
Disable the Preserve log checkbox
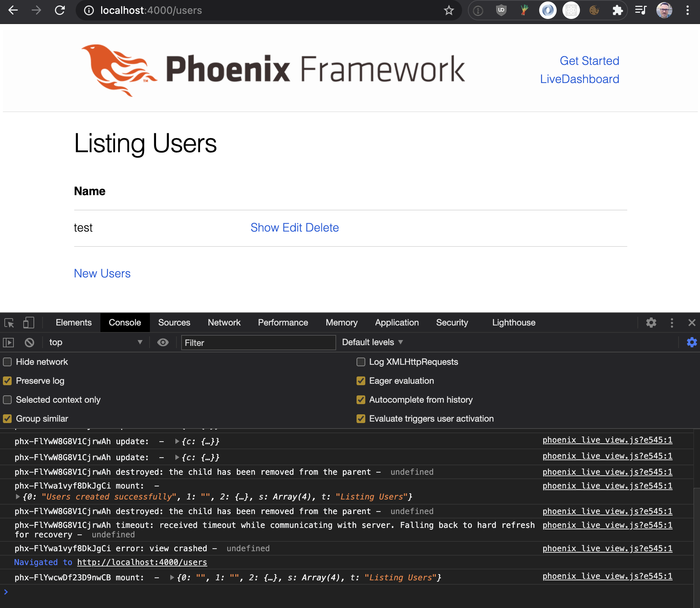point(7,381)
